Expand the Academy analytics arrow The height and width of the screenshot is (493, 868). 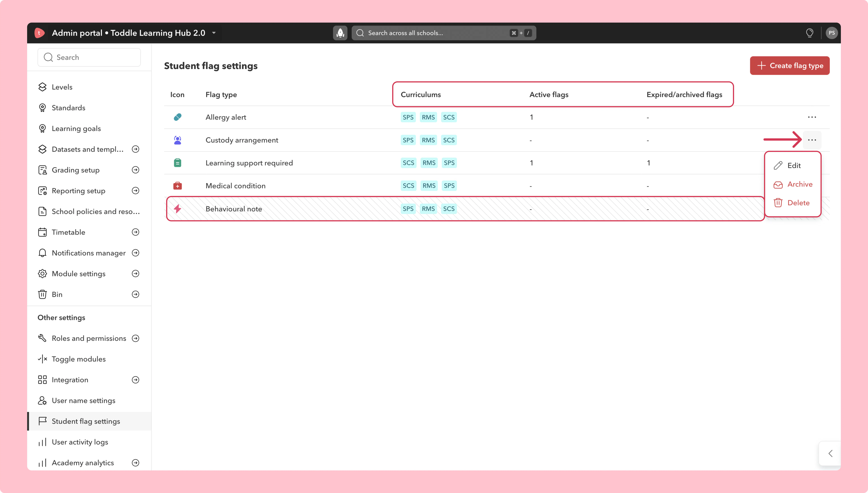point(135,463)
